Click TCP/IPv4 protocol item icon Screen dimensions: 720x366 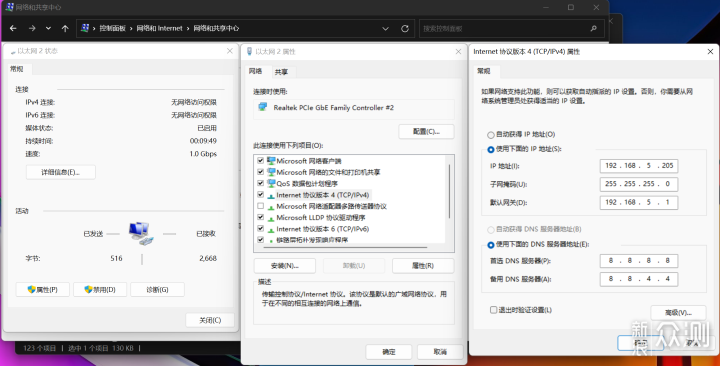(271, 196)
